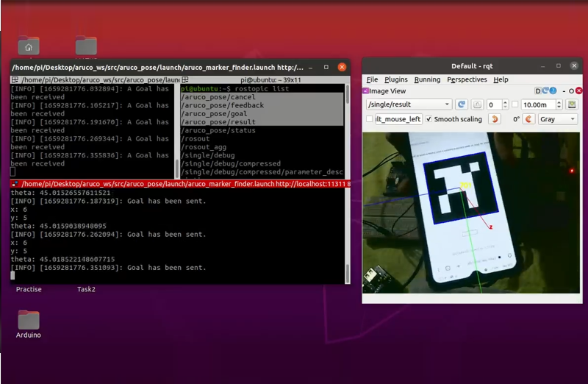Save the current image as file
The width and height of the screenshot is (588, 384).
click(x=572, y=104)
